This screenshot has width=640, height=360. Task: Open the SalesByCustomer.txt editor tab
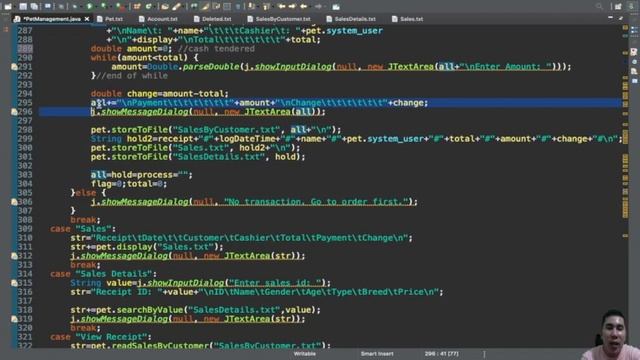pos(279,19)
